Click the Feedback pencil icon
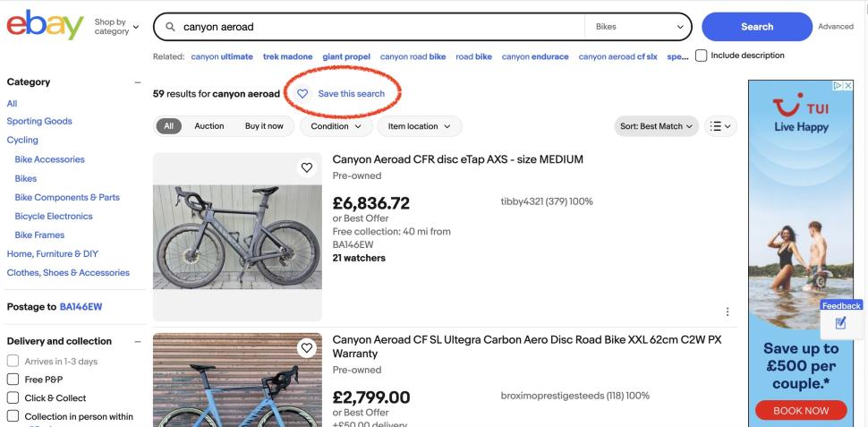Viewport: 868px width, 427px height. [840, 323]
